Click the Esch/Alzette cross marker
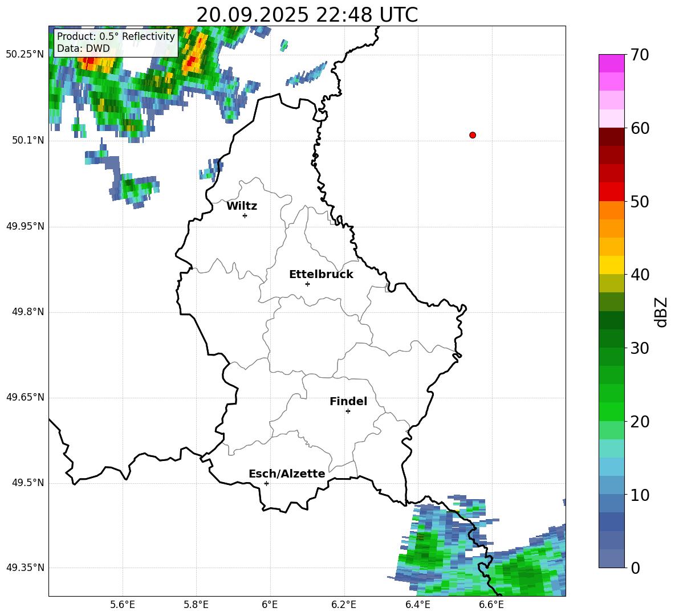Viewport: 675px width, 616px height. tap(266, 483)
